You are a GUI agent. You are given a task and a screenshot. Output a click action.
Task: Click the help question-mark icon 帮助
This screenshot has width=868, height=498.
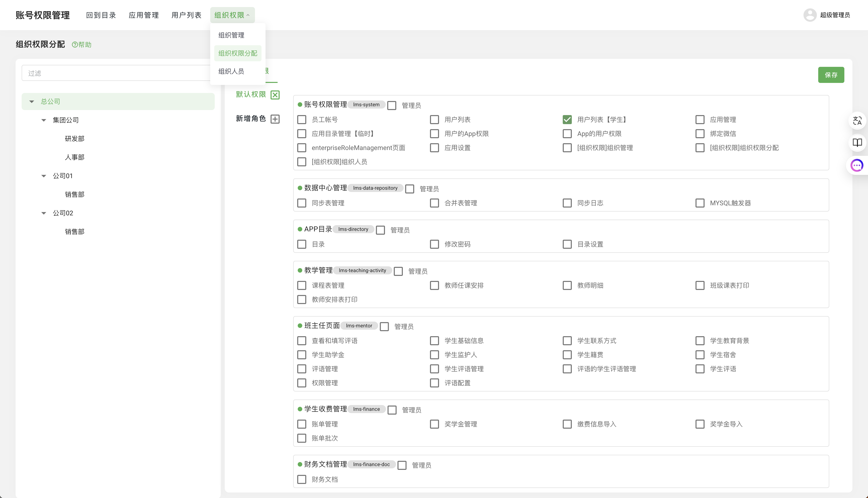(x=75, y=45)
